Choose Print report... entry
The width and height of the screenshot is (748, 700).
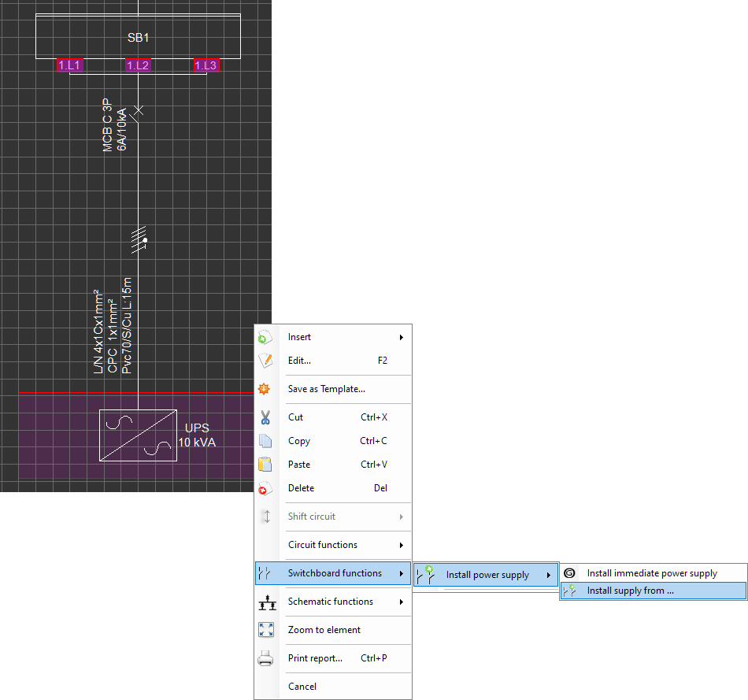333,658
